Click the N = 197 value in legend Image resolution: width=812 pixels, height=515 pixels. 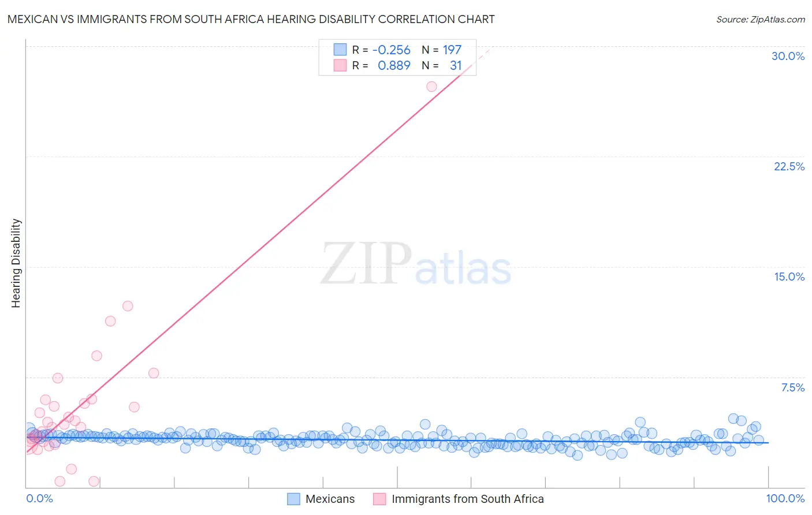point(442,50)
